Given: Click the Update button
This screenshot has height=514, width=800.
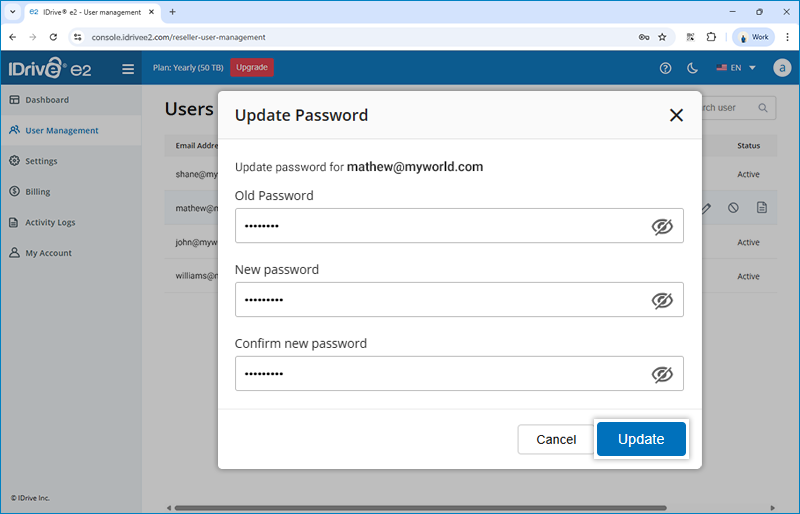Looking at the screenshot, I should 641,439.
